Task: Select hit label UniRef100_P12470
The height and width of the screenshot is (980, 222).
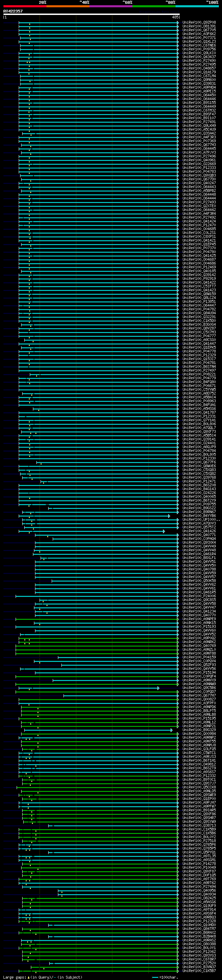Action: tap(199, 225)
